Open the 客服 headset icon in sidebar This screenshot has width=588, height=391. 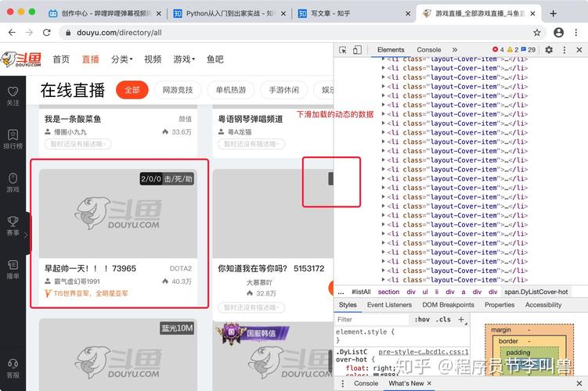coord(13,364)
